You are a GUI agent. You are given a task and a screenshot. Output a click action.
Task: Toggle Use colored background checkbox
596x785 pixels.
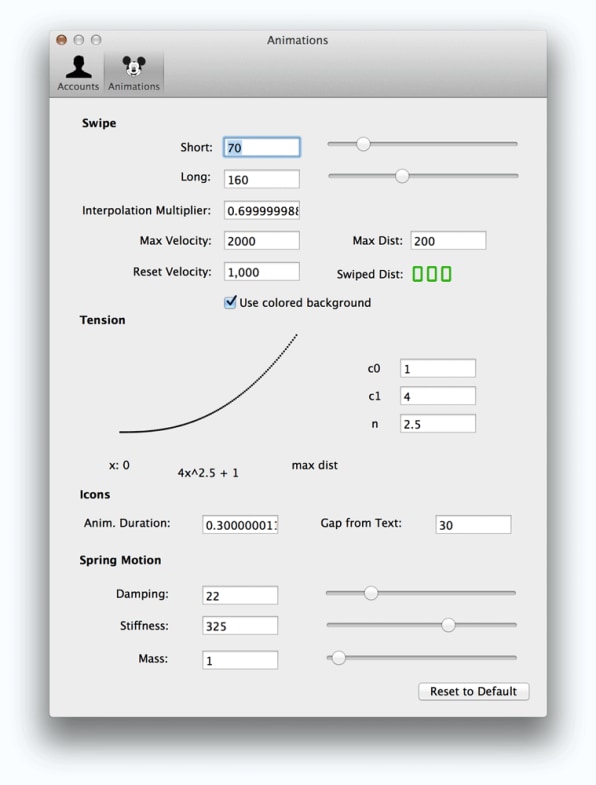pos(230,302)
